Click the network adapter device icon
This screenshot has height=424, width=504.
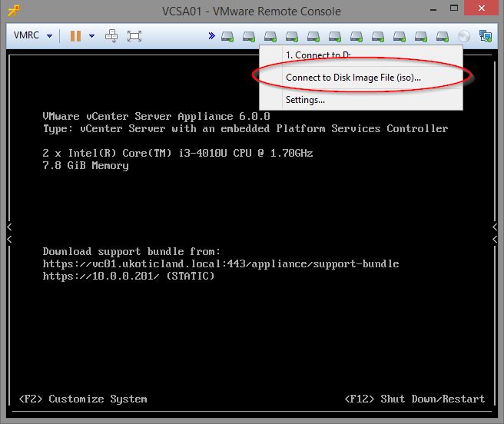(x=486, y=36)
